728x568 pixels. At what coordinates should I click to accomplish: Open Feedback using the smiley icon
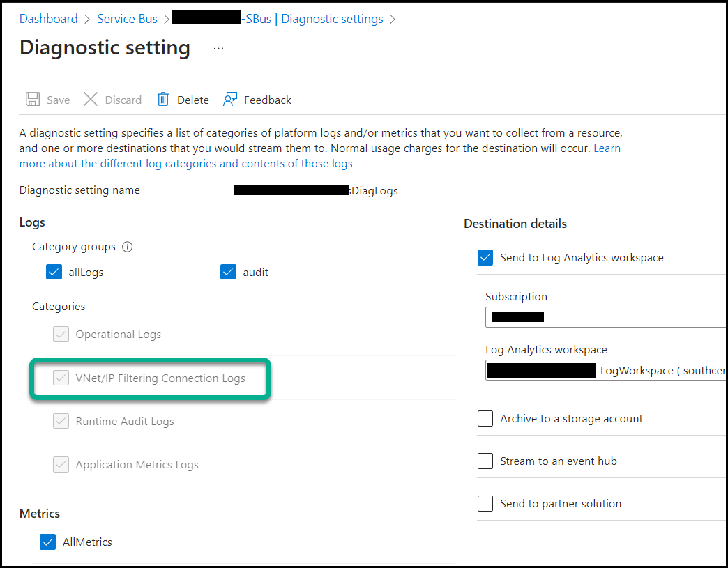coord(231,99)
